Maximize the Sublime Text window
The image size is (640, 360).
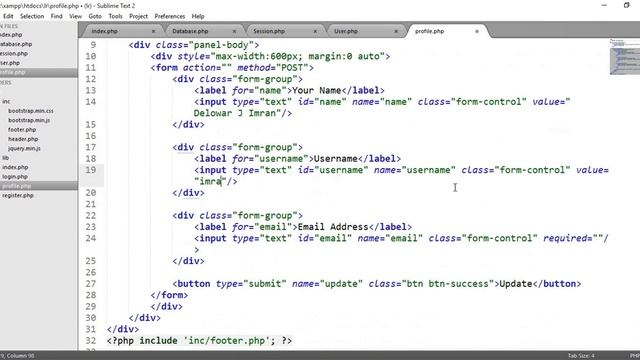pyautogui.click(x=627, y=5)
